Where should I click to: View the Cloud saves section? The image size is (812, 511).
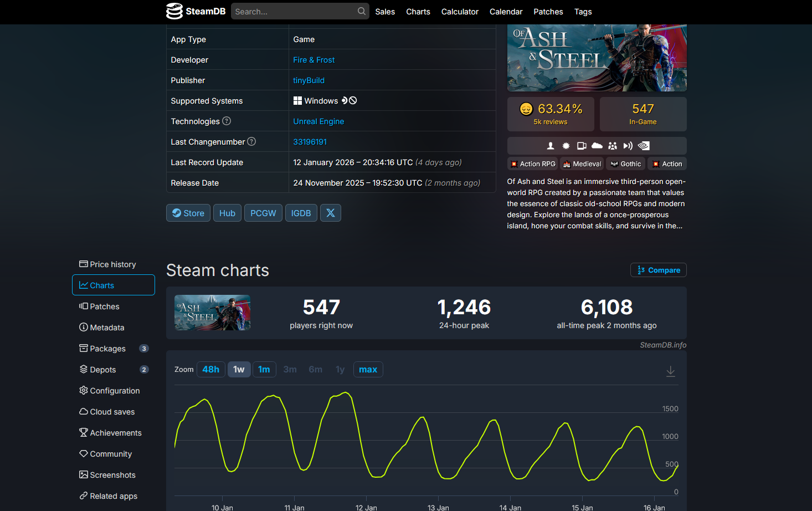coord(114,412)
